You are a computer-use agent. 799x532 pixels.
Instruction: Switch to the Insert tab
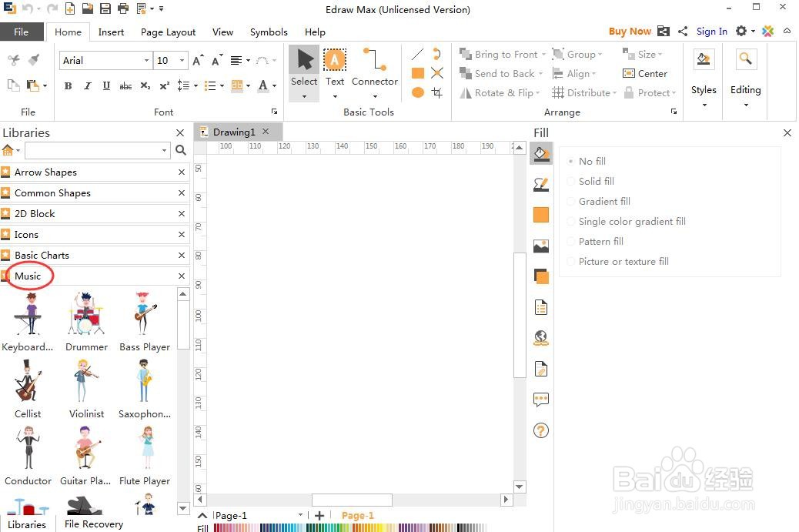click(111, 32)
